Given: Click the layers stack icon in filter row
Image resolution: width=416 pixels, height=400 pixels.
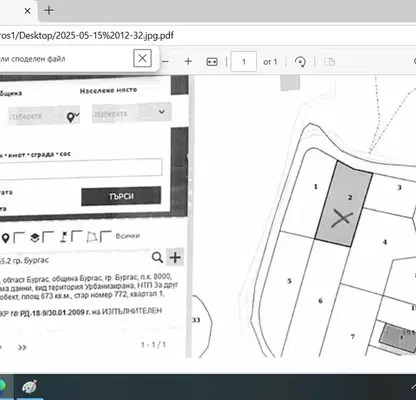Looking at the screenshot, I should click(35, 238).
